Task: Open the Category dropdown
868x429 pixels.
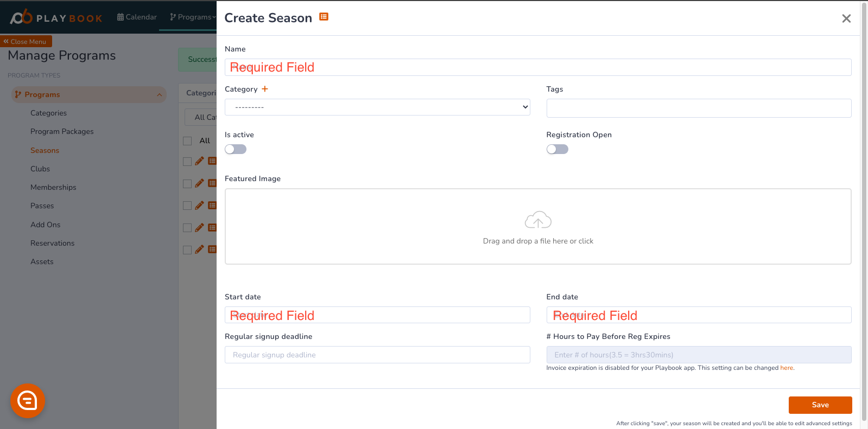Action: coord(377,107)
